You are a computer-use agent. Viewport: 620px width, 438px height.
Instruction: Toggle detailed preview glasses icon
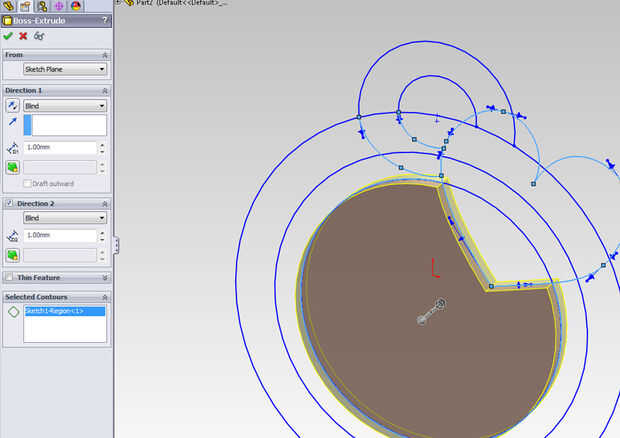pos(39,36)
